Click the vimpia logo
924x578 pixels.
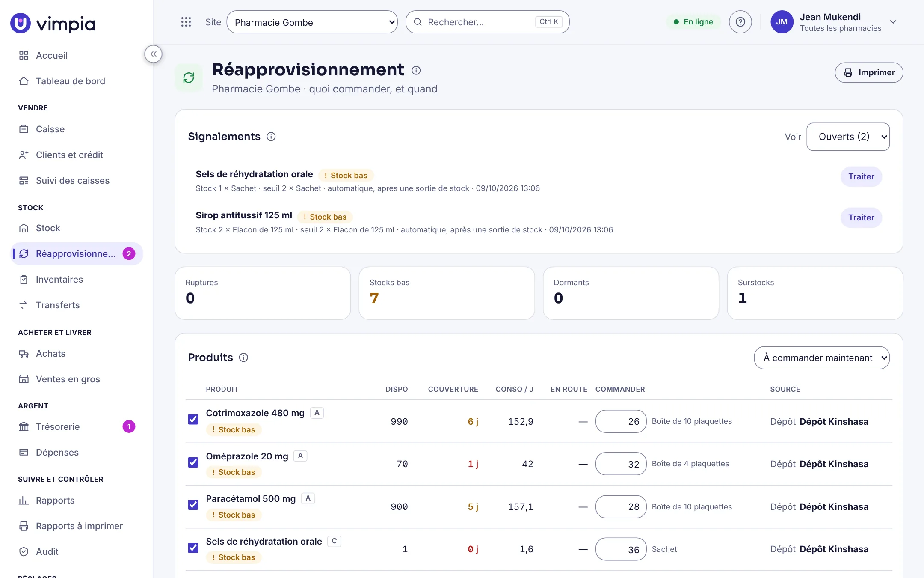coord(53,24)
